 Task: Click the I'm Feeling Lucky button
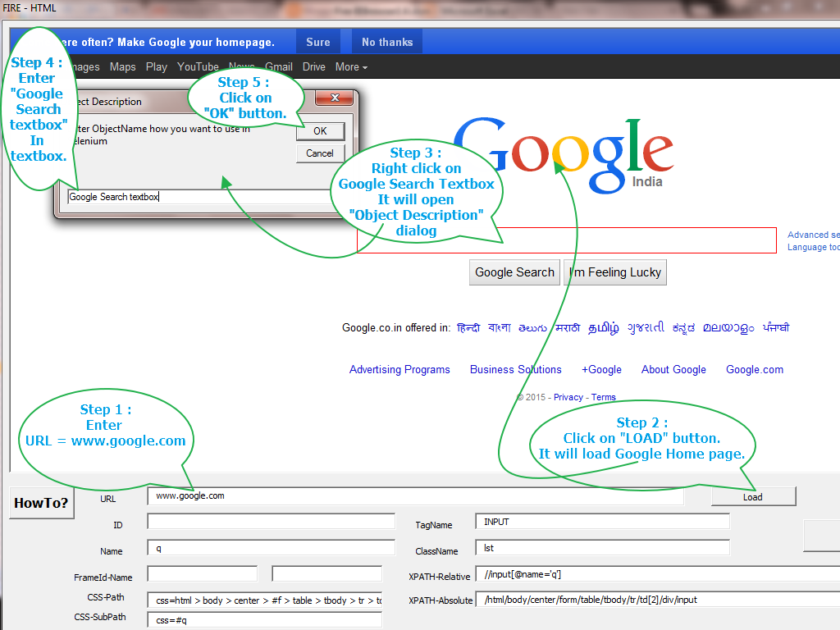(615, 272)
